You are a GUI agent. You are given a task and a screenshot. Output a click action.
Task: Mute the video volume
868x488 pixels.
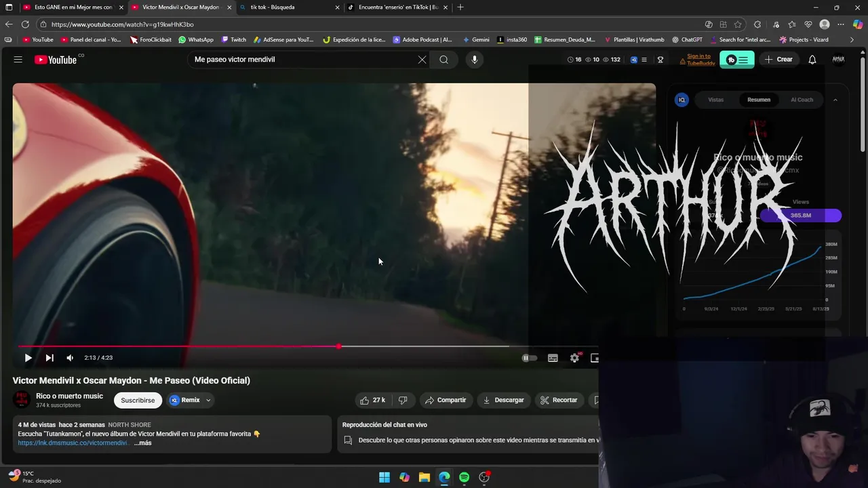click(70, 358)
